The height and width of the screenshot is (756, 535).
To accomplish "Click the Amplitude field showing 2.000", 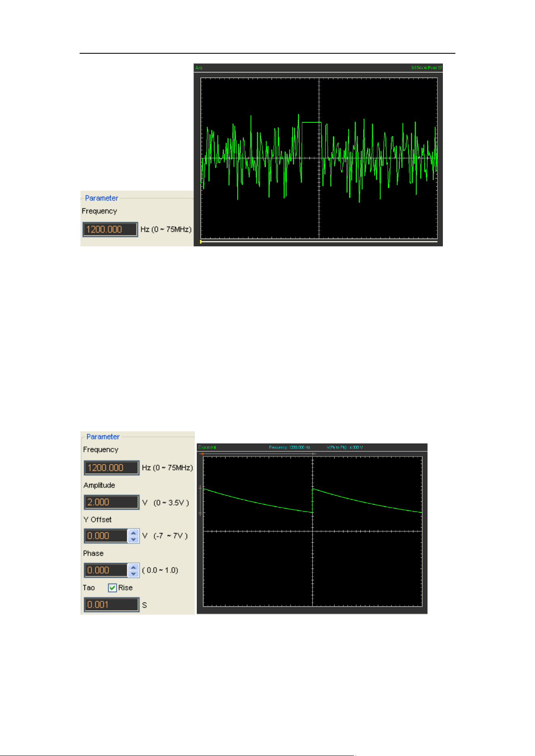I will point(112,502).
